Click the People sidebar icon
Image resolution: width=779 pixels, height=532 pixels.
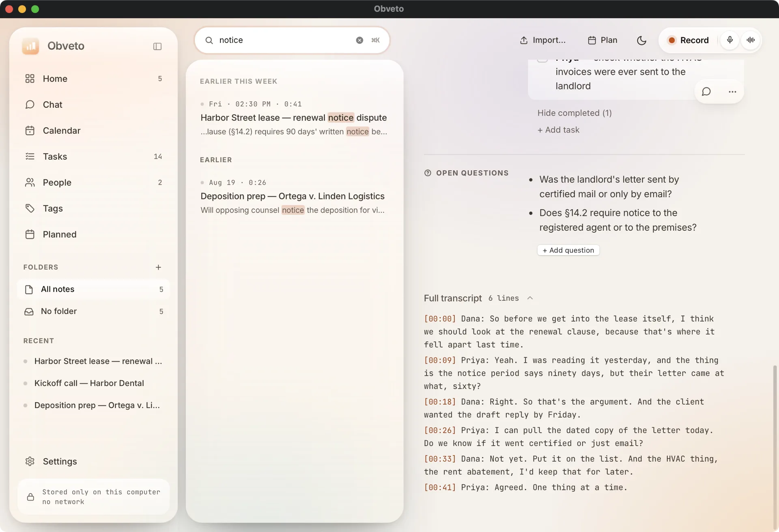[30, 182]
